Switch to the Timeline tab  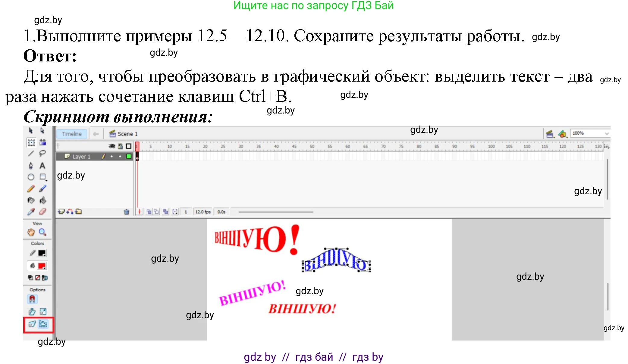click(72, 134)
